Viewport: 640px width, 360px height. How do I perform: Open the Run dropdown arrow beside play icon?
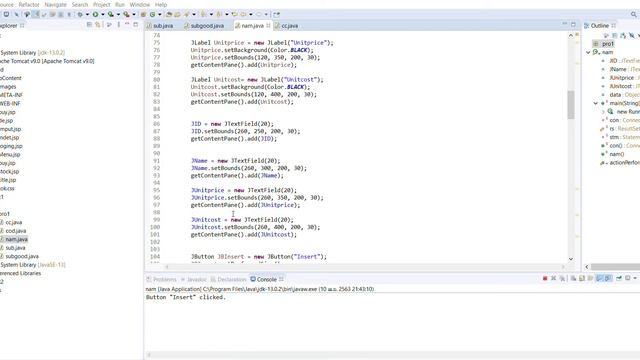pyautogui.click(x=102, y=15)
